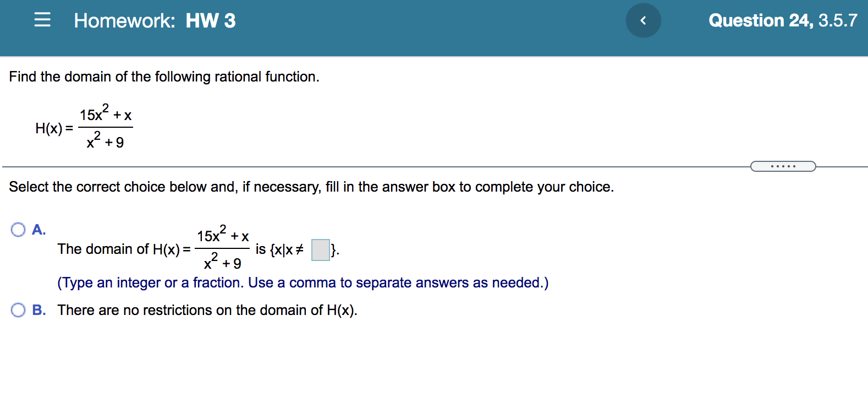Click the Homework: HW 3 title
Screen dimensions: 868x402
point(154,20)
